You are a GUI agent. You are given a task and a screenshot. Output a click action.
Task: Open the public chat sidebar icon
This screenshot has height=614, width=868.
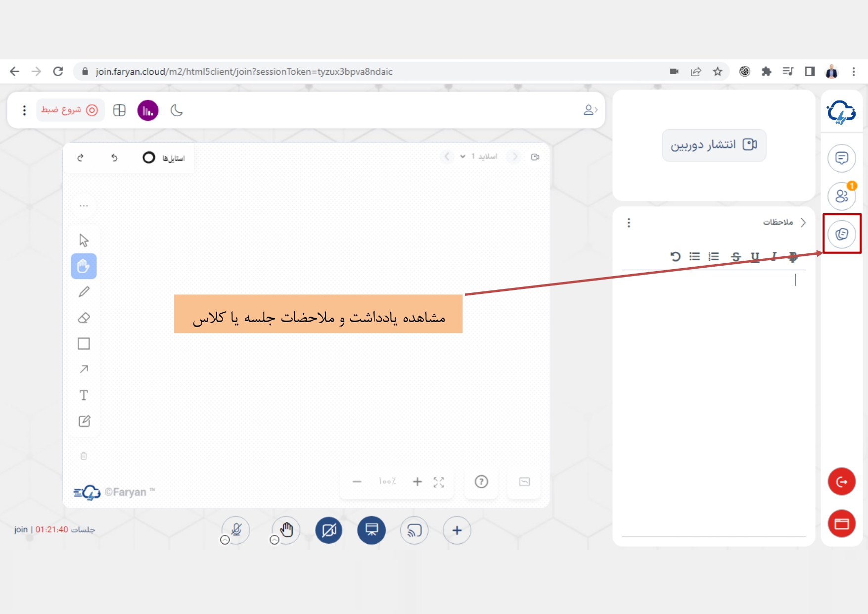point(841,158)
